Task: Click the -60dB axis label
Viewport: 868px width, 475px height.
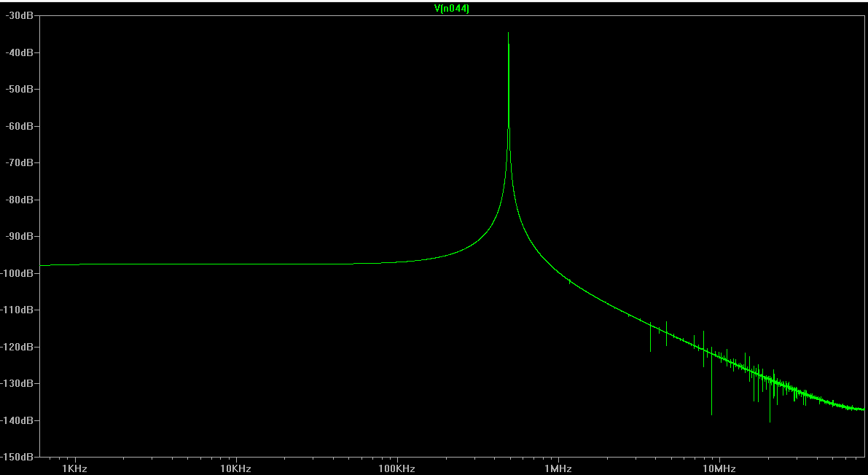Action: coord(19,125)
